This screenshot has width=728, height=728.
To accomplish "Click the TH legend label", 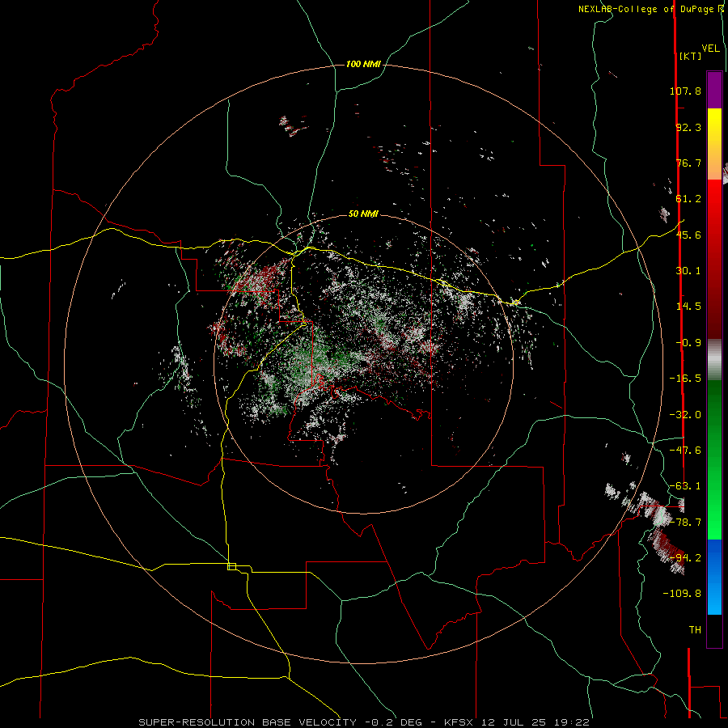I will (x=695, y=630).
